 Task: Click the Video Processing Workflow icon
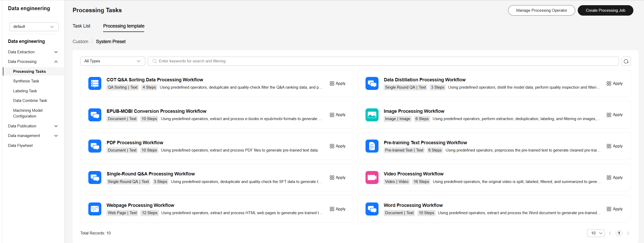[372, 178]
